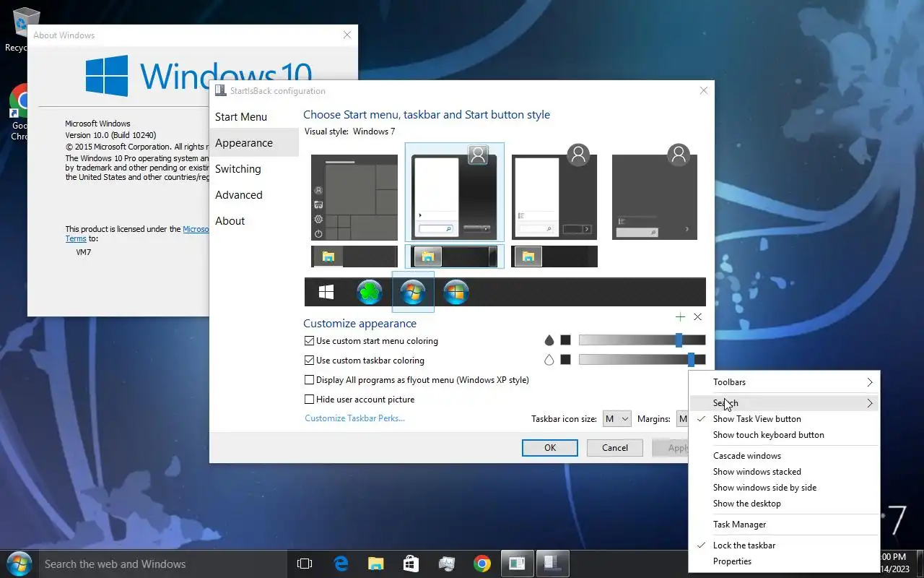Open the taskbar app left of Chrome
Viewport: 924px width, 578px height.
pos(447,564)
